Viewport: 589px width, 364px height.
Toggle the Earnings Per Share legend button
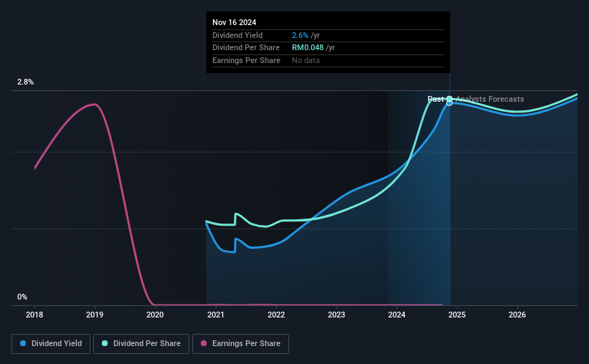[x=240, y=344]
